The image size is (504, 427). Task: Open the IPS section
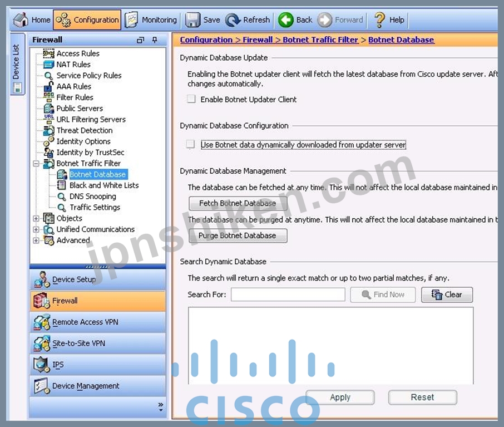[x=98, y=365]
